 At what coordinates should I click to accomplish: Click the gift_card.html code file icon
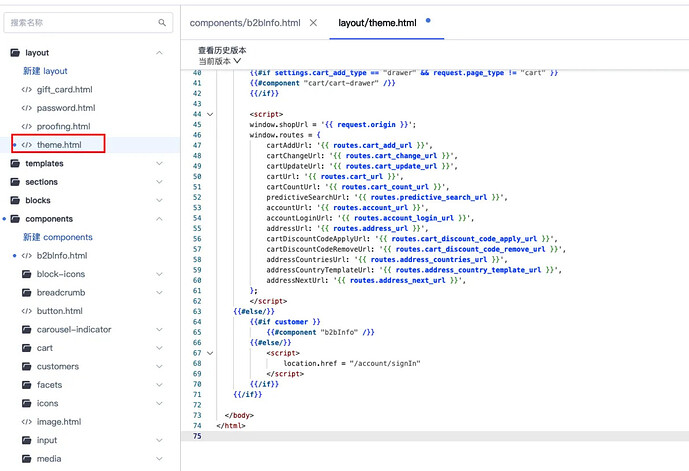point(27,90)
